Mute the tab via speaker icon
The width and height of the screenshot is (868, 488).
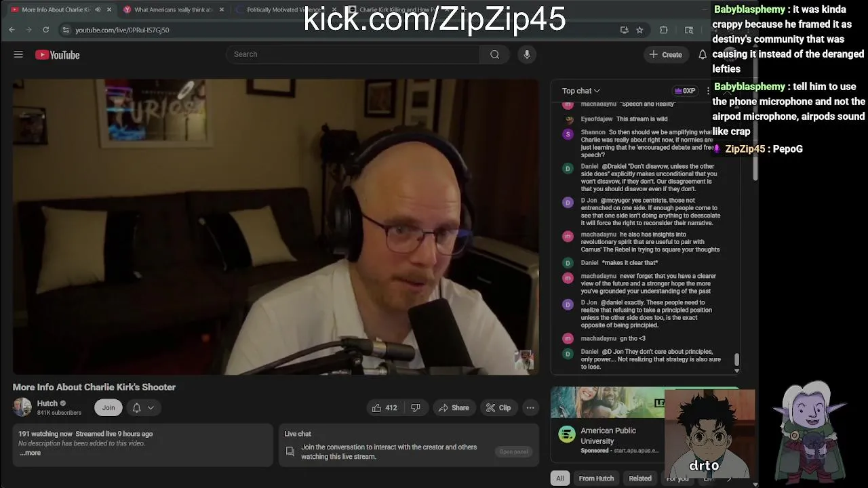98,9
